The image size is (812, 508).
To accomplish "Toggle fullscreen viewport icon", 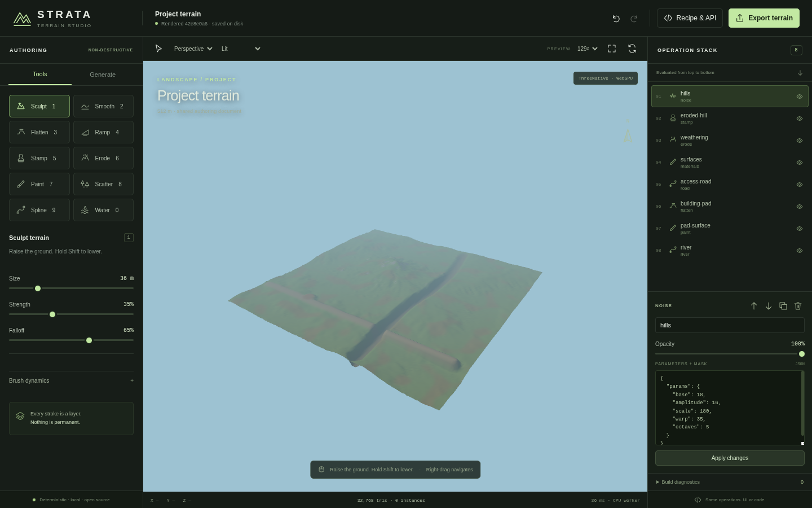I will (x=612, y=49).
